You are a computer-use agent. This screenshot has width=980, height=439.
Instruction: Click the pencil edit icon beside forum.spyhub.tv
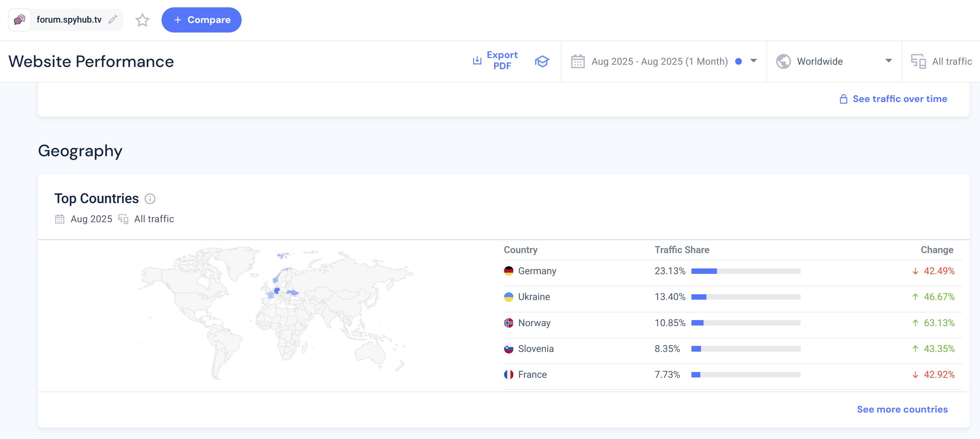[x=113, y=19]
